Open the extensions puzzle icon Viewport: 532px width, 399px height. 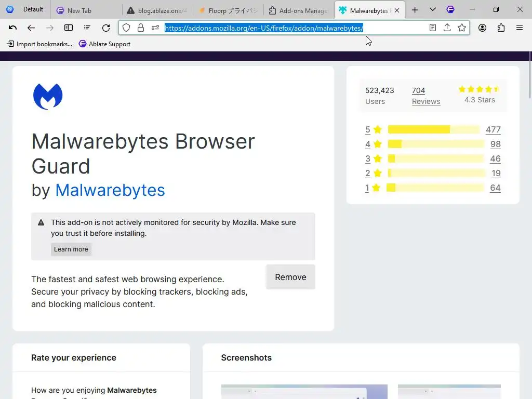501,28
